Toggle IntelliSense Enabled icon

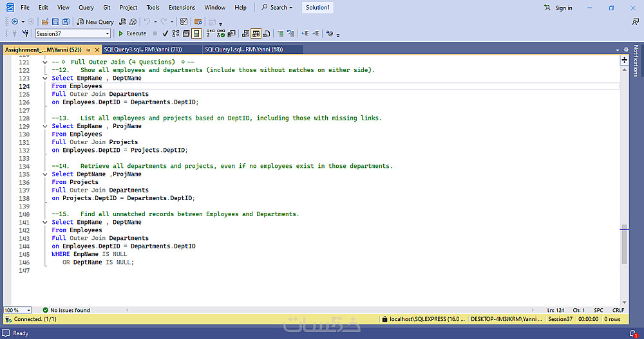[196, 33]
